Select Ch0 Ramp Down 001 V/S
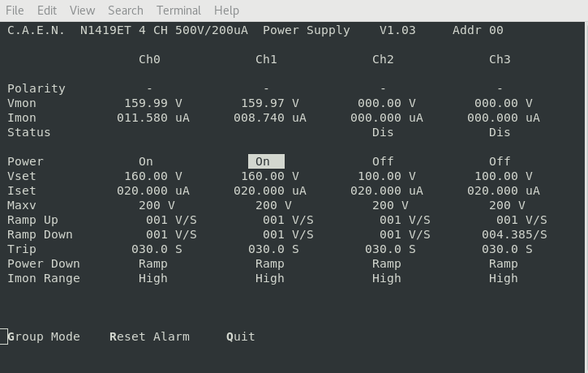 click(x=171, y=234)
